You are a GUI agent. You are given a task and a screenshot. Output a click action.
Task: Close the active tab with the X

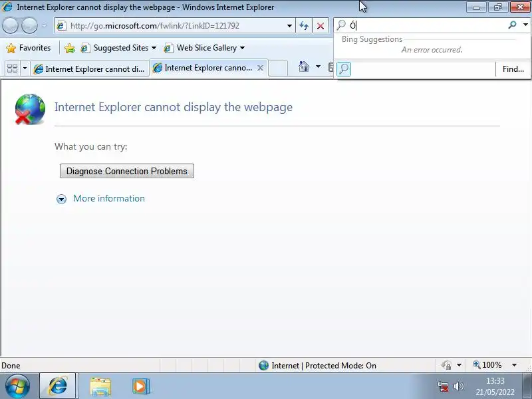(x=260, y=68)
